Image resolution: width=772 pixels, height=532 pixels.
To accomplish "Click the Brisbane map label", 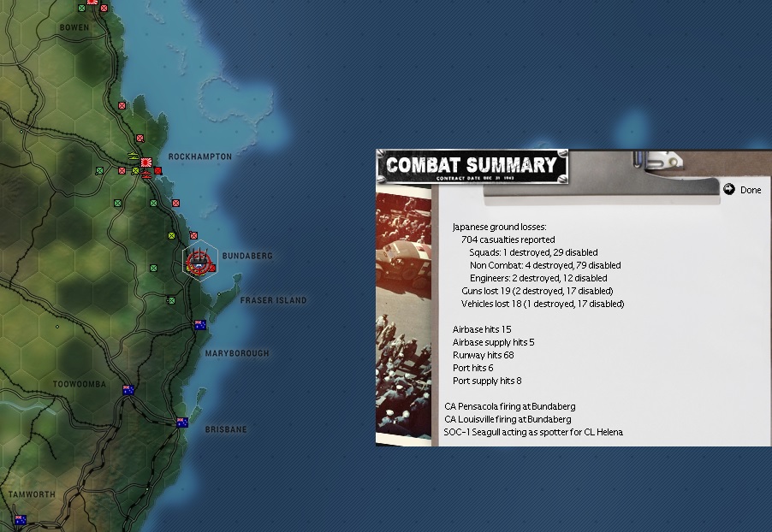I will 226,429.
